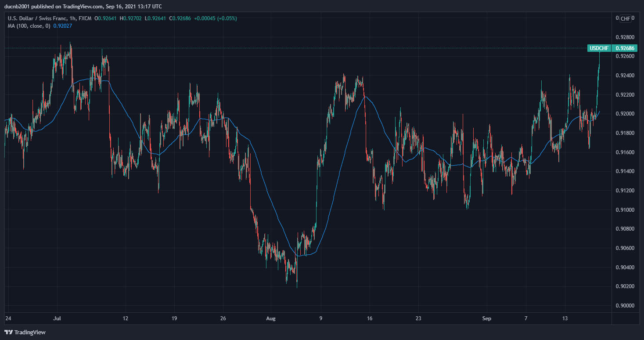The height and width of the screenshot is (340, 644).
Task: Click the 0.92000 price scale label
Action: click(625, 114)
